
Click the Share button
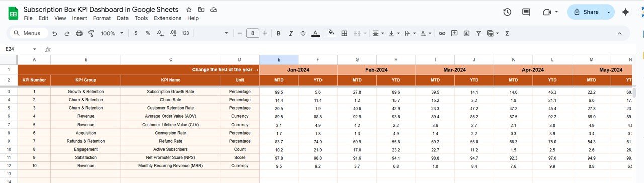(x=585, y=12)
